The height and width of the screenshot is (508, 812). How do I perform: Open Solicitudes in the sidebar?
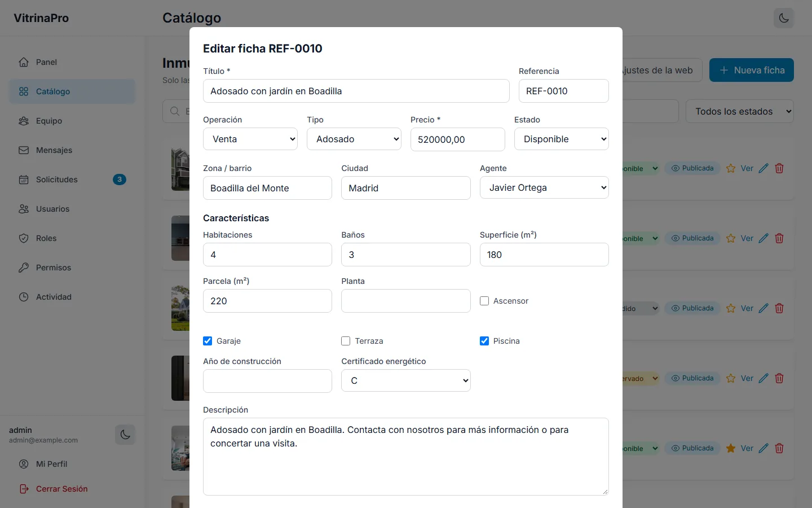point(72,179)
